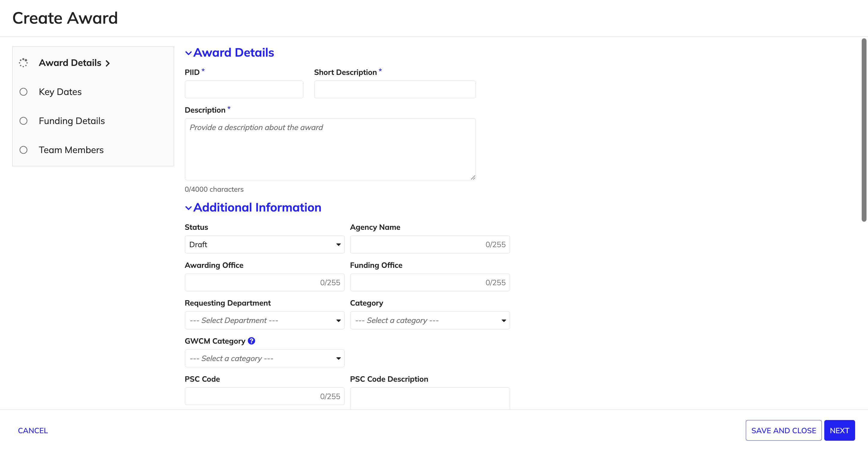Click the Award Details section heading text
Viewport: 868px width, 450px height.
point(234,53)
